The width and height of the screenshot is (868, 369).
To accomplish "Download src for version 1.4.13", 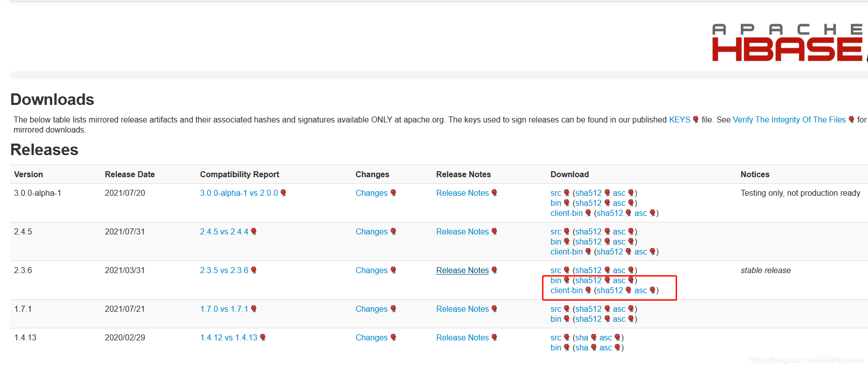I will (x=556, y=337).
